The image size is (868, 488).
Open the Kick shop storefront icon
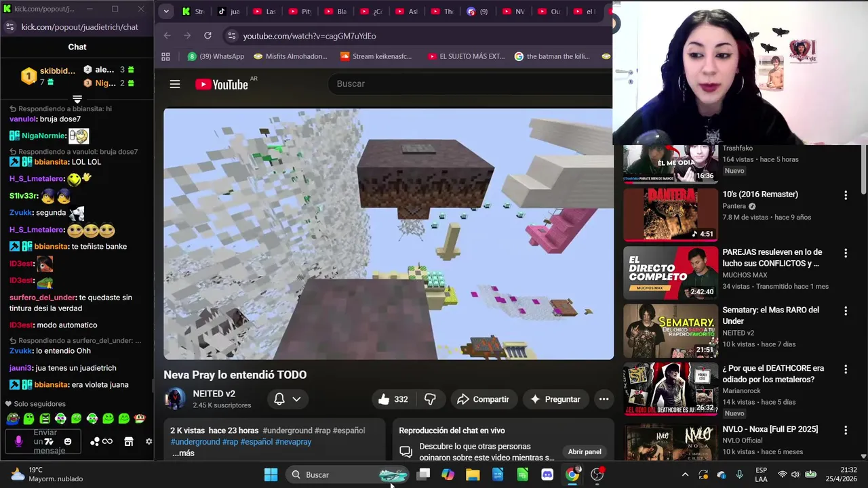[x=128, y=441]
